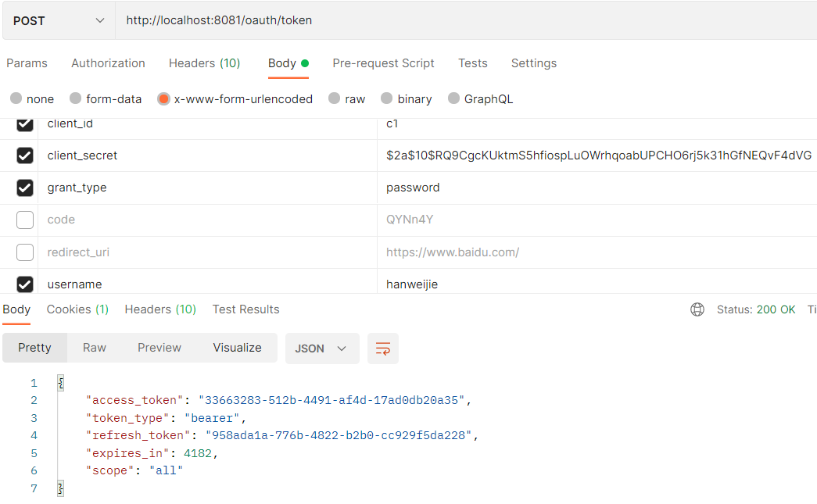Click the globe network icon near Status
The width and height of the screenshot is (817, 504).
pyautogui.click(x=697, y=309)
